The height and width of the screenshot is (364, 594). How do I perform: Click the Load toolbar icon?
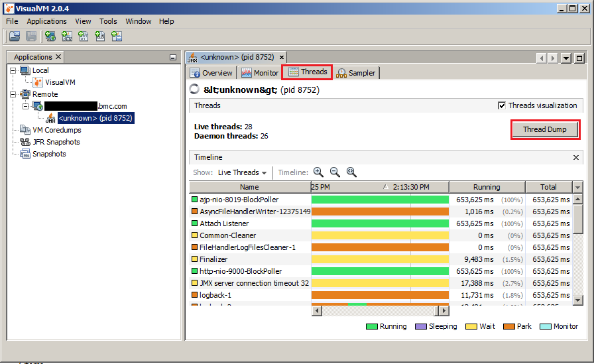pos(15,36)
